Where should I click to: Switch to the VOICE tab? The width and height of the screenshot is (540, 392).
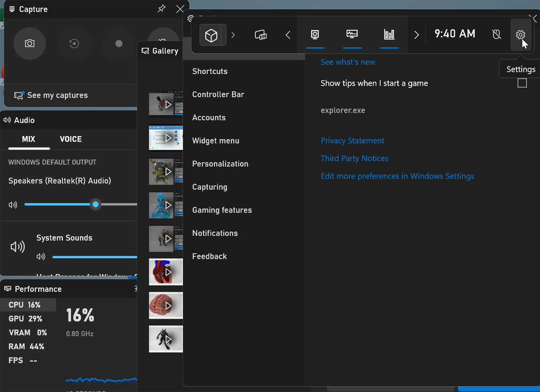point(70,139)
